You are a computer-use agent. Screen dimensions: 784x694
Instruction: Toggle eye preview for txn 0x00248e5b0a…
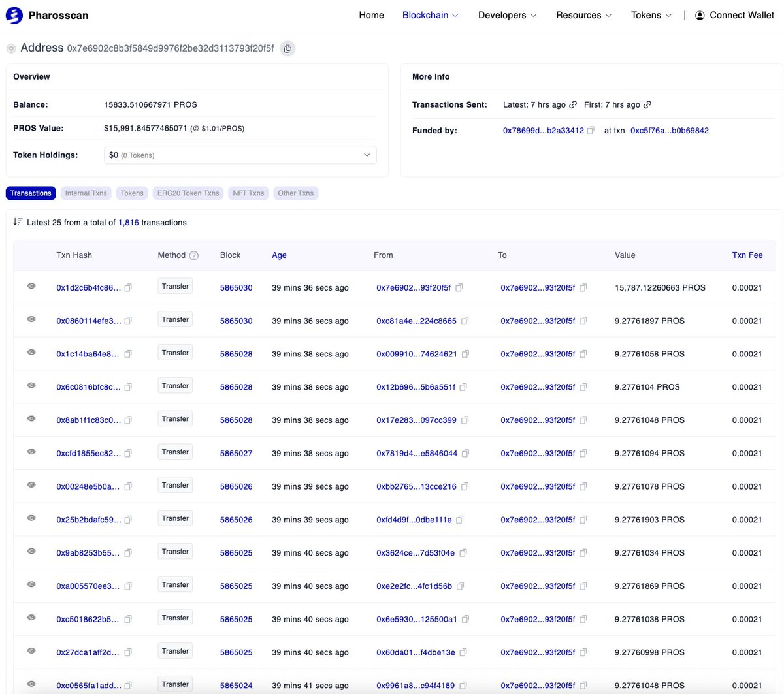click(31, 485)
